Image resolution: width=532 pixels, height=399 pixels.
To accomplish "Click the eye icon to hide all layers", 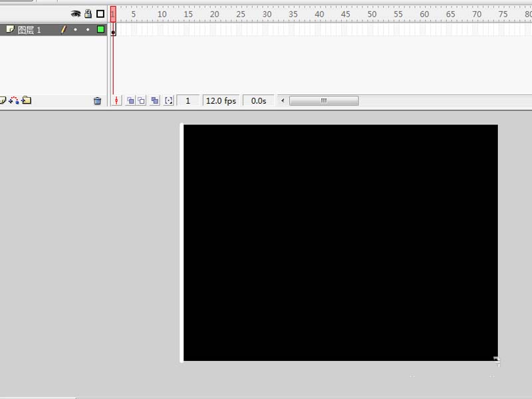I will pyautogui.click(x=76, y=14).
